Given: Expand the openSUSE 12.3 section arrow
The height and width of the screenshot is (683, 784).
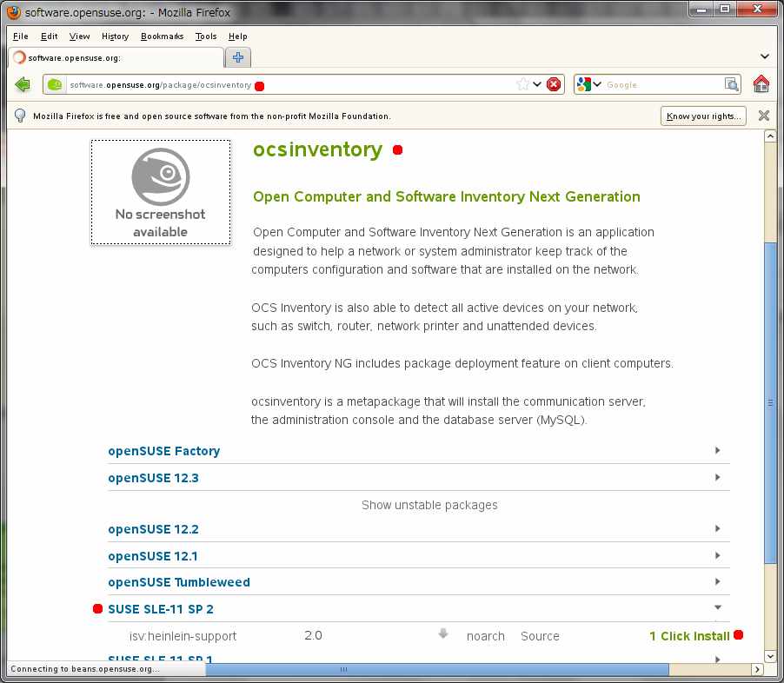Looking at the screenshot, I should pos(717,477).
